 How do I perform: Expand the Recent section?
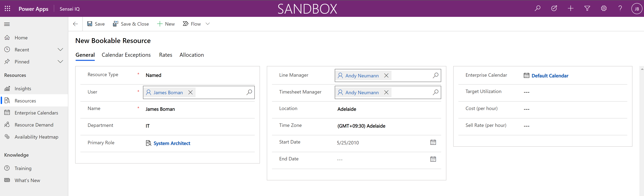click(x=60, y=50)
